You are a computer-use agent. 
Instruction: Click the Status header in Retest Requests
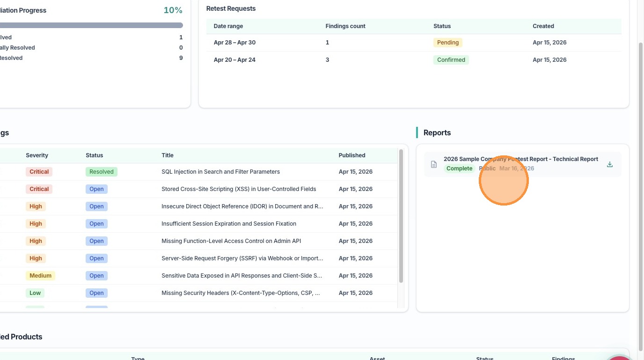tap(442, 26)
